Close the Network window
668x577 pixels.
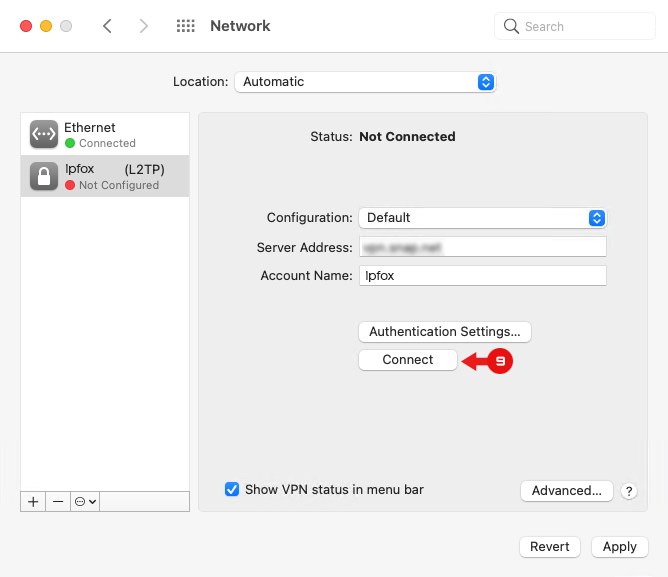[26, 26]
